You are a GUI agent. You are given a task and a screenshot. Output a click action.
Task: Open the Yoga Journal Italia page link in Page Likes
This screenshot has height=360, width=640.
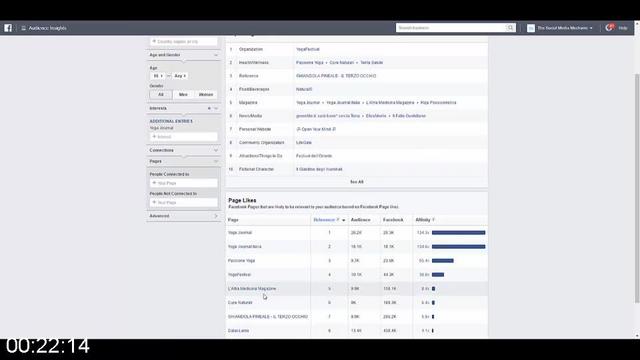(244, 247)
